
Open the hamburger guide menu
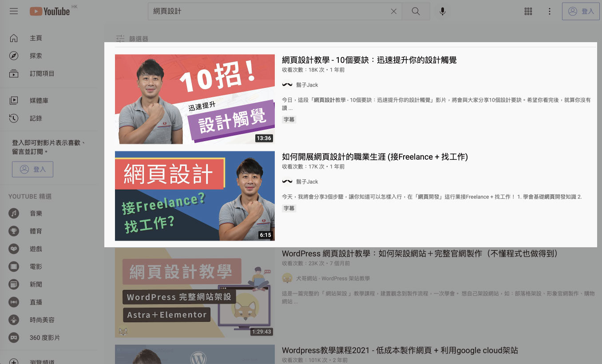tap(14, 11)
